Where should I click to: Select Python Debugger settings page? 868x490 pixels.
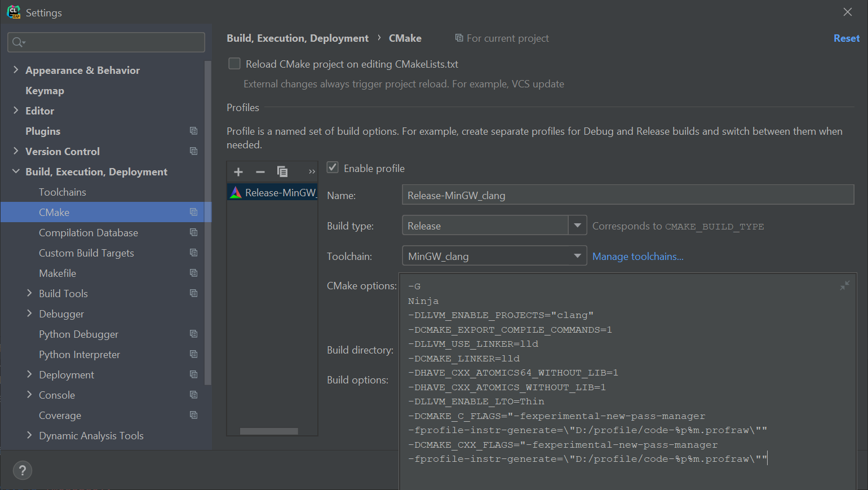tap(78, 334)
